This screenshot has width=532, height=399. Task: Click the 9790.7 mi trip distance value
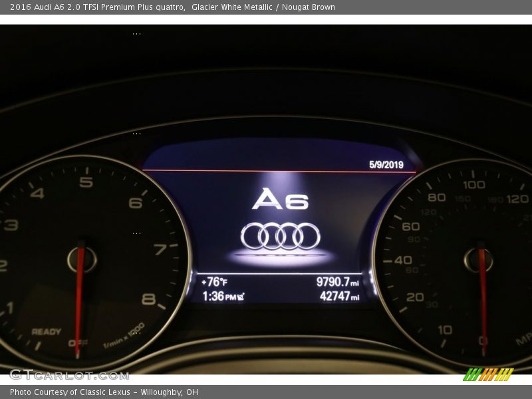coord(338,282)
